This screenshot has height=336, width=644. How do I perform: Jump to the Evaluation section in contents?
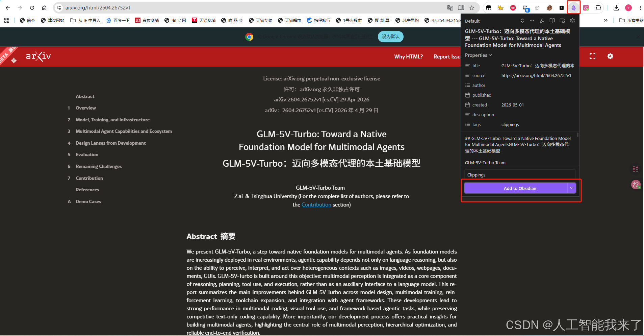tap(87, 154)
